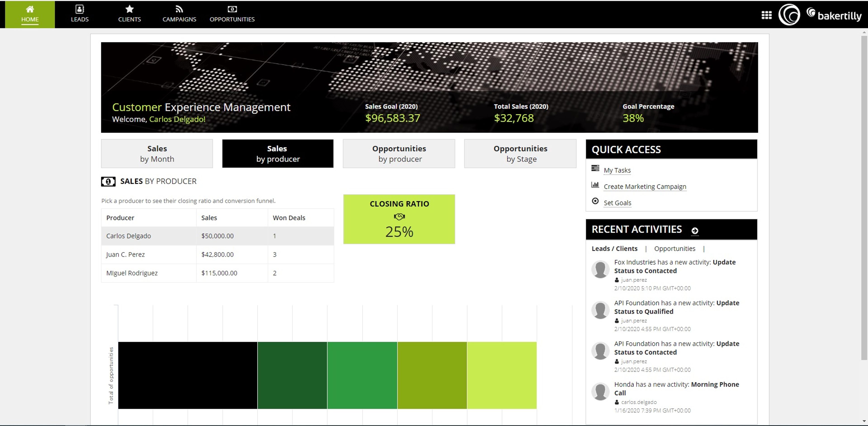This screenshot has width=868, height=426.
Task: Click the $32,768 Total Sales value
Action: 514,118
